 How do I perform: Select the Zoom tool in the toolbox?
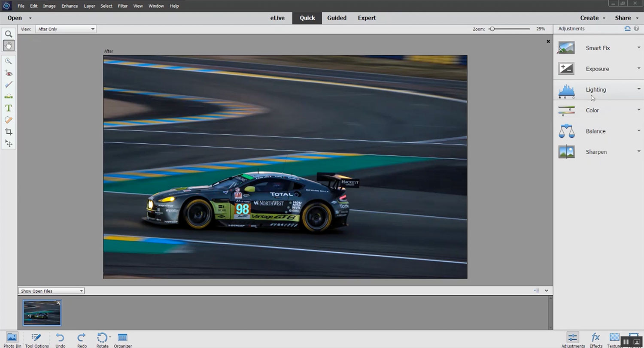click(9, 34)
